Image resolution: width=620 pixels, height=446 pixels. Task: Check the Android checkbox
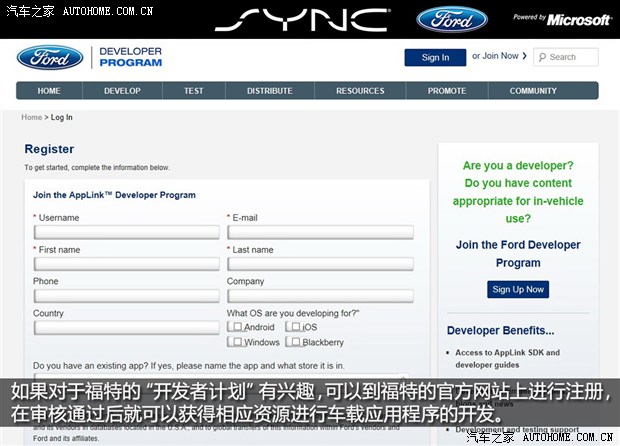[x=235, y=327]
